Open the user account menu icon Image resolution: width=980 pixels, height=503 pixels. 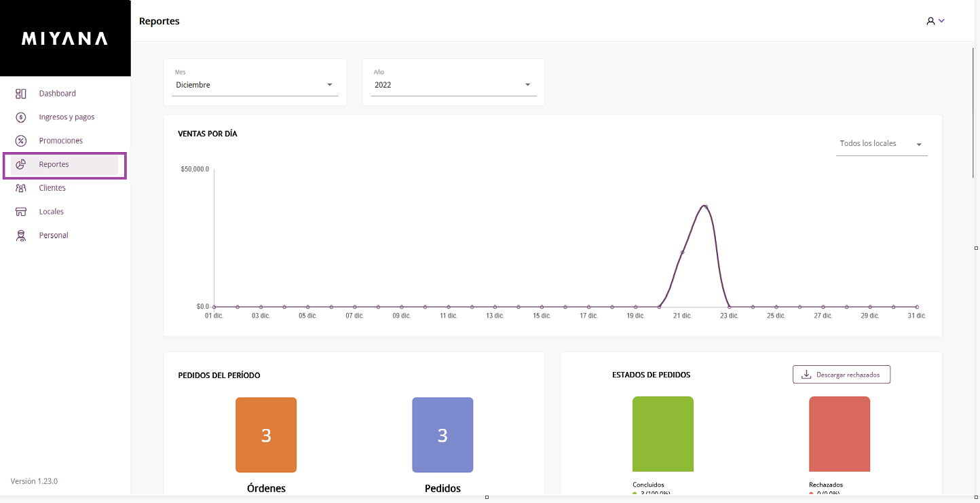(x=930, y=21)
